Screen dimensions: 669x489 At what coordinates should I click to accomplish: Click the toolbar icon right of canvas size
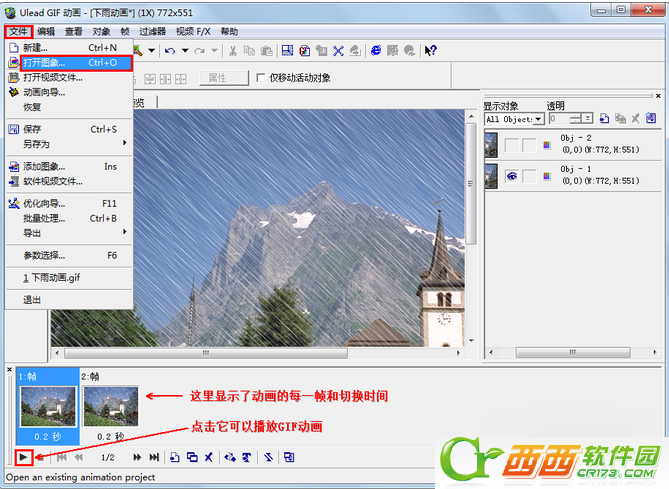(x=305, y=51)
